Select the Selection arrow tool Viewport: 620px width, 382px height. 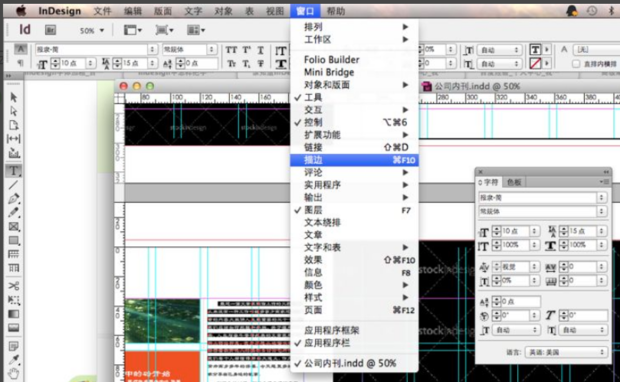click(13, 97)
